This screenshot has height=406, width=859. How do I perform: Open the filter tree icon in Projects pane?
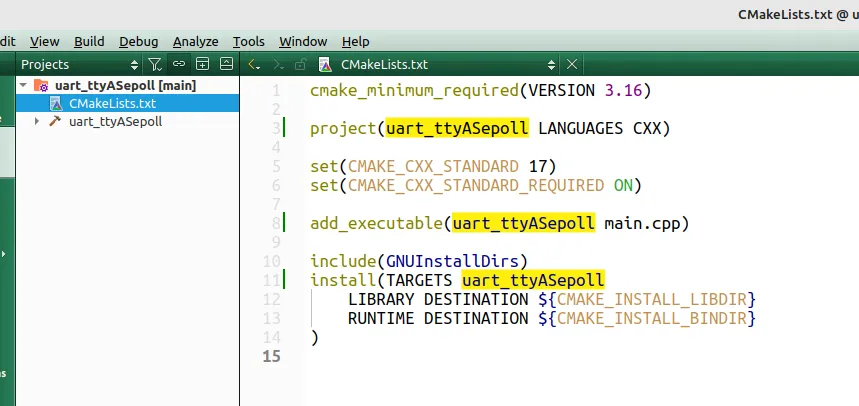tap(155, 65)
